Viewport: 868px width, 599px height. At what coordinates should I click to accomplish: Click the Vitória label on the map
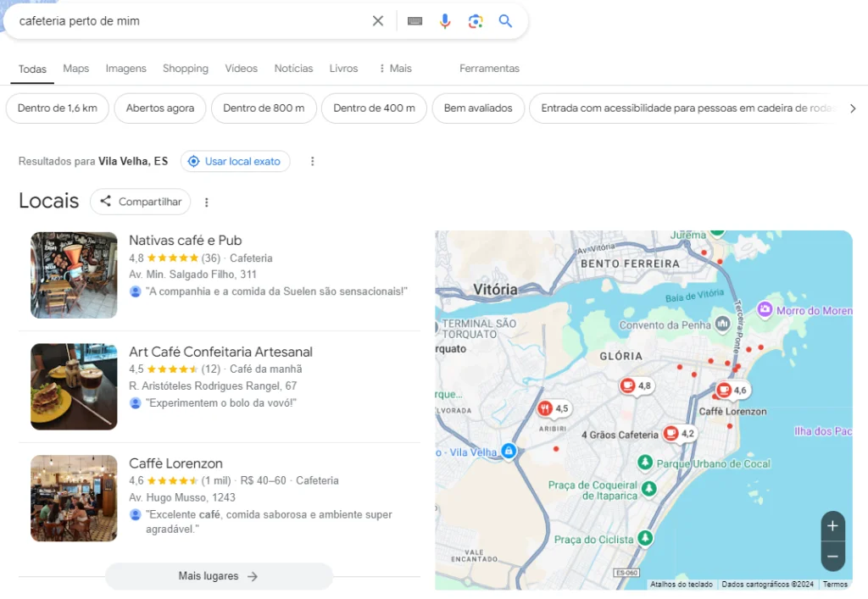click(495, 289)
